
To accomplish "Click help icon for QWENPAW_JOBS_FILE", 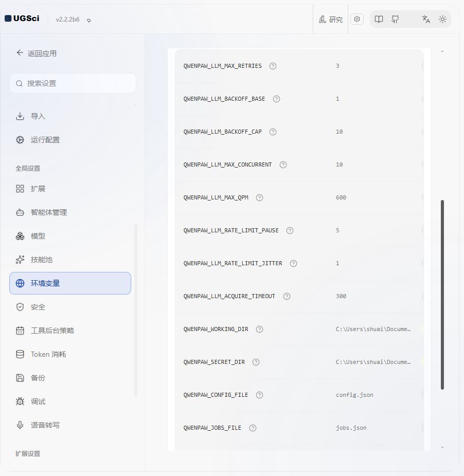I will click(253, 428).
